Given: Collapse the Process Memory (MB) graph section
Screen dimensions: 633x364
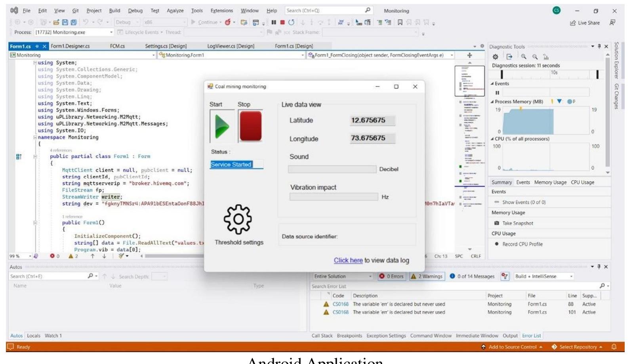Looking at the screenshot, I should pyautogui.click(x=492, y=102).
